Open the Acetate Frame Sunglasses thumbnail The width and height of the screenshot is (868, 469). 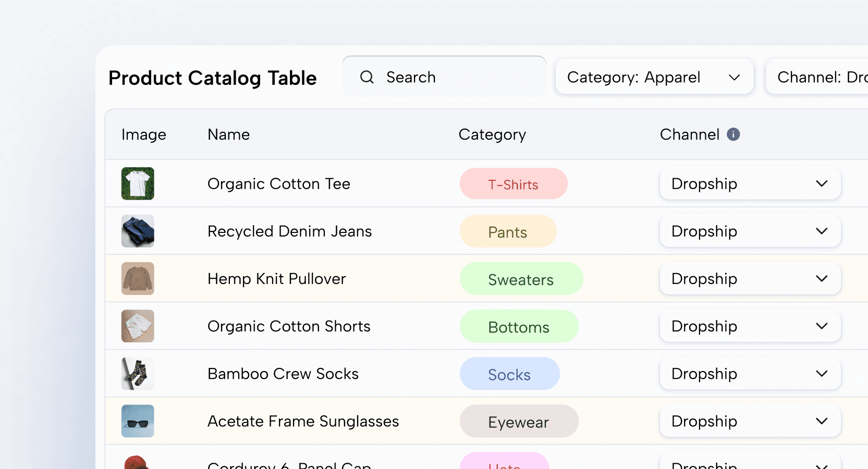[x=138, y=421]
